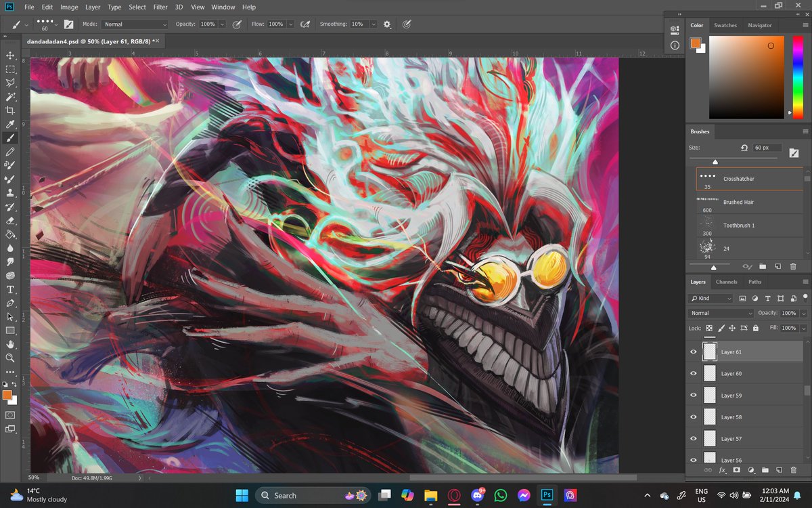Open the Layers panel menu

pyautogui.click(x=805, y=282)
